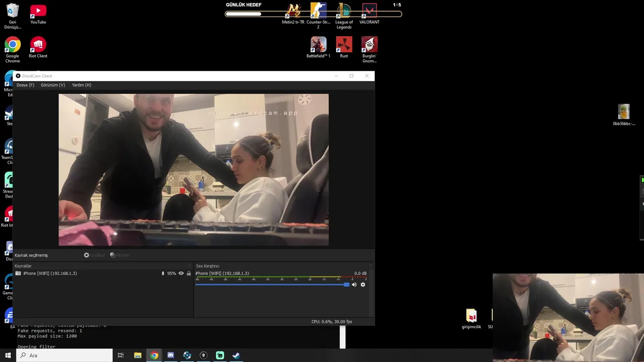Click the iPhone volume slider handle
The image size is (644, 362).
[346, 285]
